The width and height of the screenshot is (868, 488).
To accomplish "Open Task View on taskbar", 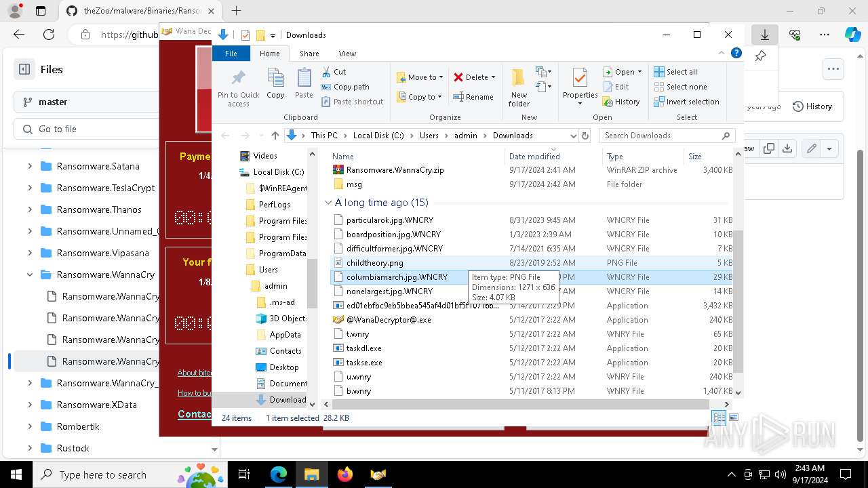I will 245,474.
